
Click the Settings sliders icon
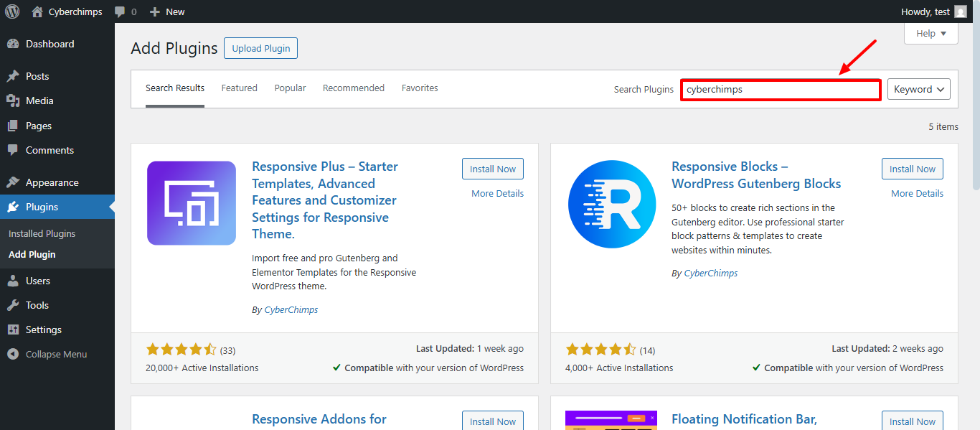tap(13, 329)
